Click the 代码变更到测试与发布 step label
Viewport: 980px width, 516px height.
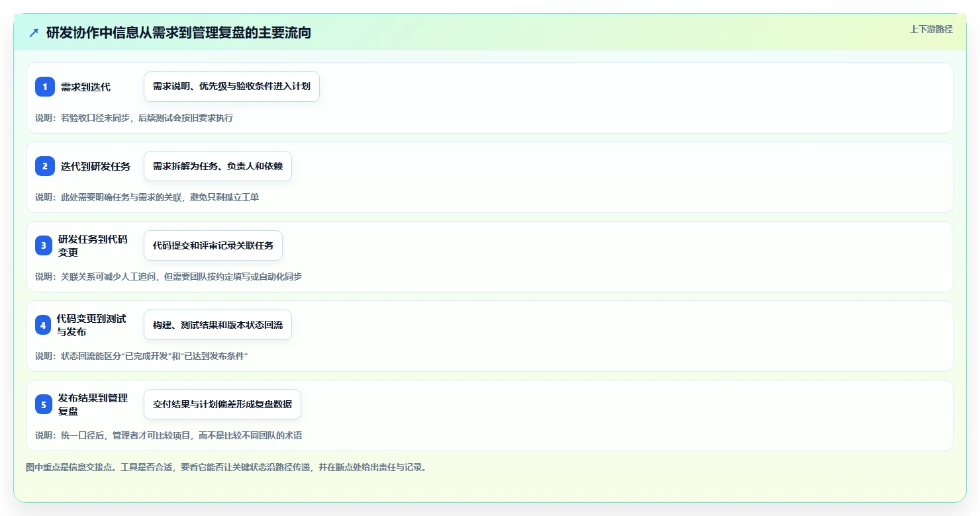[x=91, y=325]
